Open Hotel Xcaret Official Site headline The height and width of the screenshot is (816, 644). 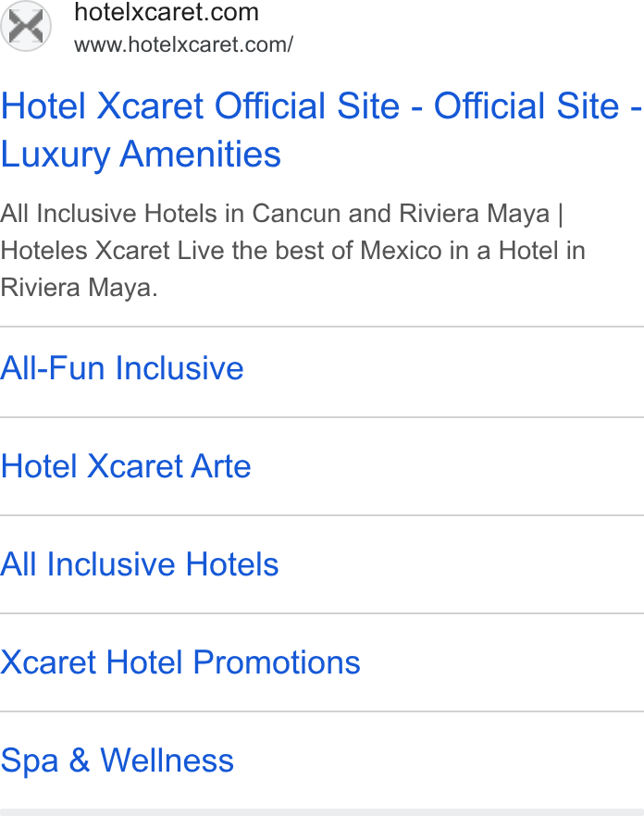click(x=321, y=130)
